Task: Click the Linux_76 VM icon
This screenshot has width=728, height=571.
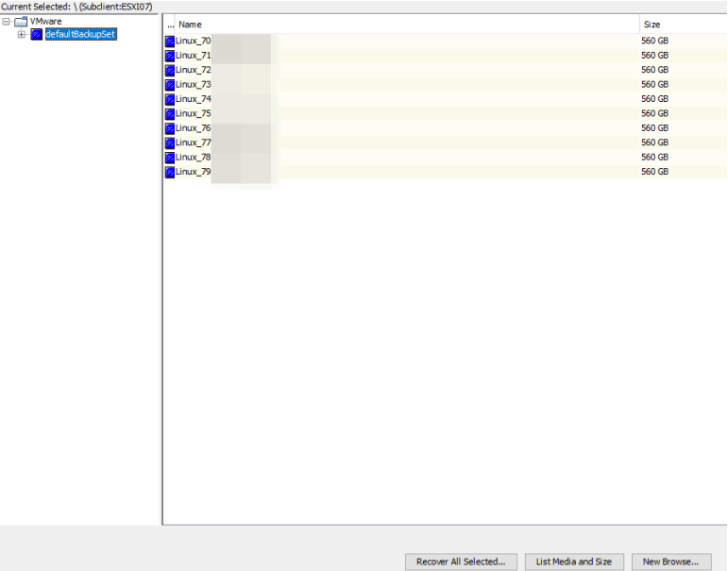Action: point(170,128)
